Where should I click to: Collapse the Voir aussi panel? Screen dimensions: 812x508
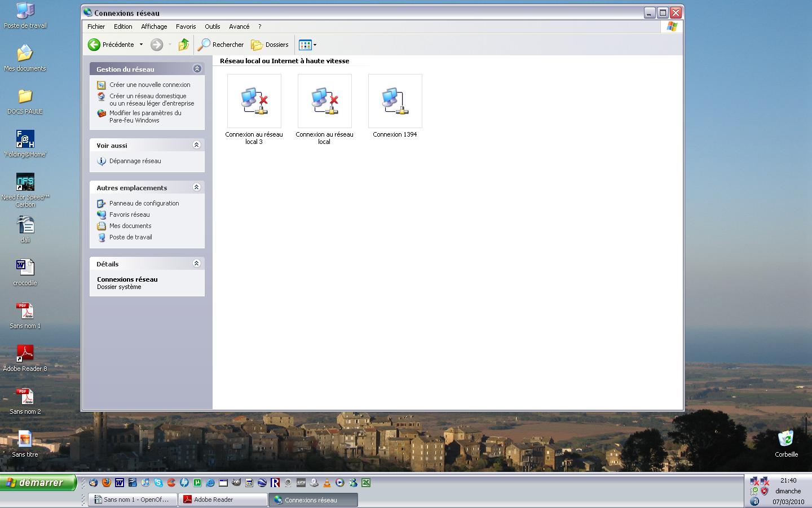pos(197,145)
